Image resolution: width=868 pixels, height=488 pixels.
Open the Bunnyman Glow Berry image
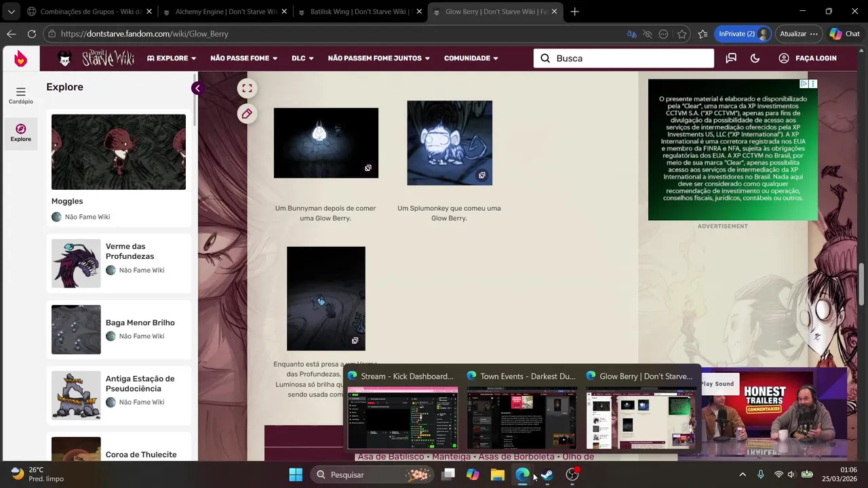[326, 143]
